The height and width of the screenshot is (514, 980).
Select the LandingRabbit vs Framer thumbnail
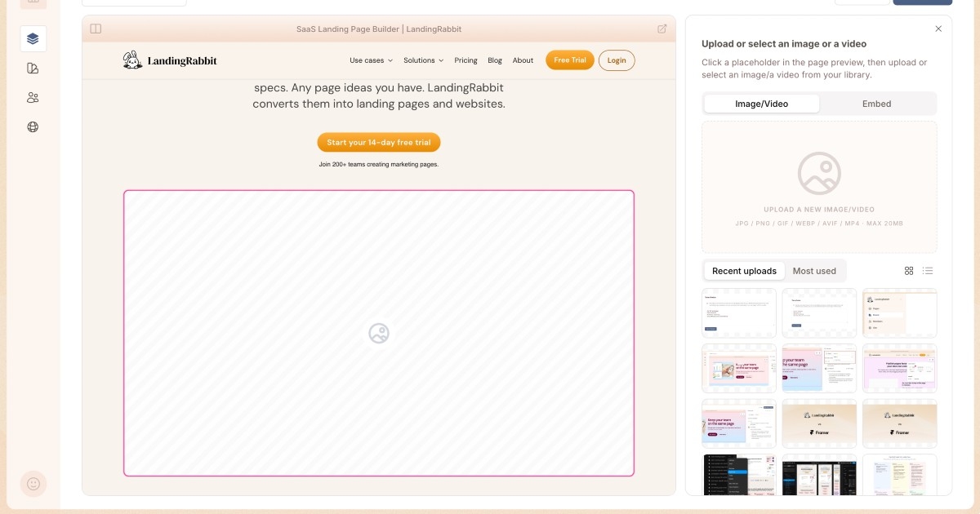click(x=819, y=423)
